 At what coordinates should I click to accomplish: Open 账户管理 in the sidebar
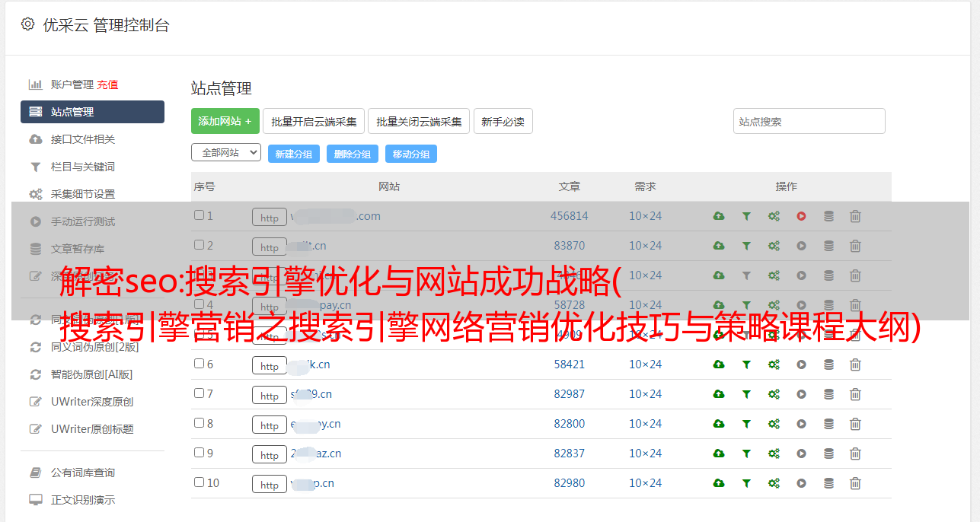click(x=72, y=84)
